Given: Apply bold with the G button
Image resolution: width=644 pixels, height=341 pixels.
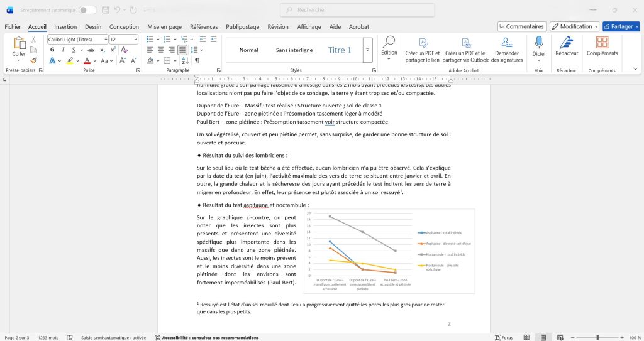Looking at the screenshot, I should coord(52,50).
